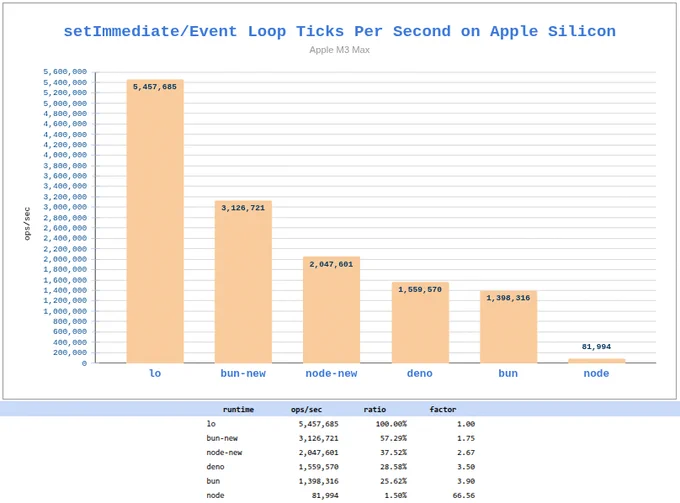Click the 1,000,000 y-axis tick label
Image resolution: width=680 pixels, height=503 pixels.
click(x=65, y=311)
